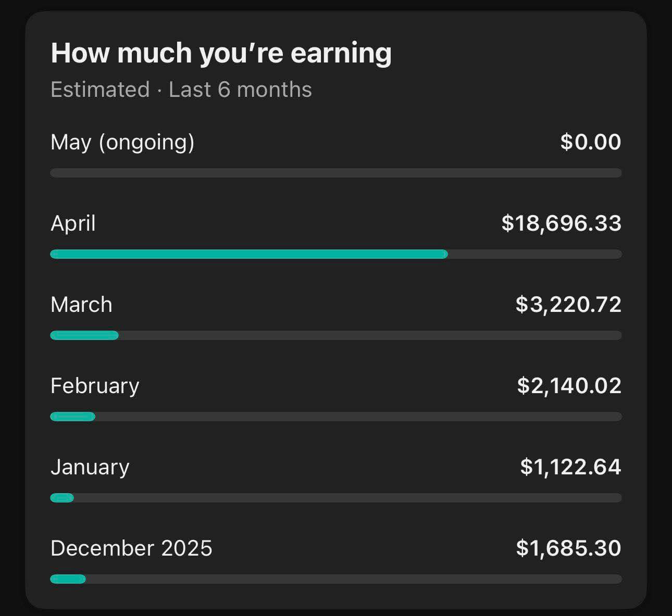Click the teal December 2025 earnings bar
Screen dimensions: 672x616
point(68,579)
